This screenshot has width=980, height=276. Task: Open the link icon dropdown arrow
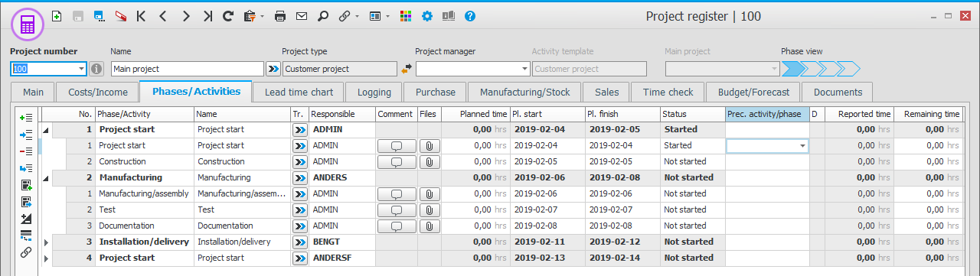(357, 16)
